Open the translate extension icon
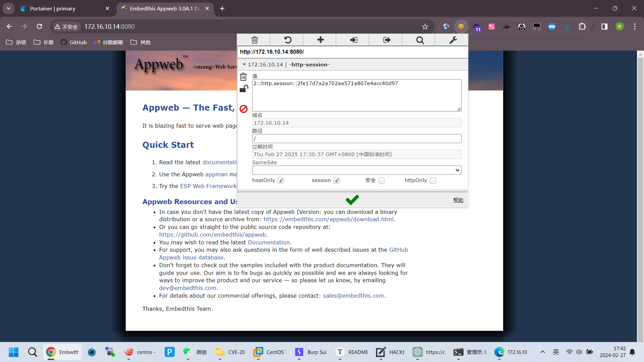Screen dimensions: 644x362 491,26
